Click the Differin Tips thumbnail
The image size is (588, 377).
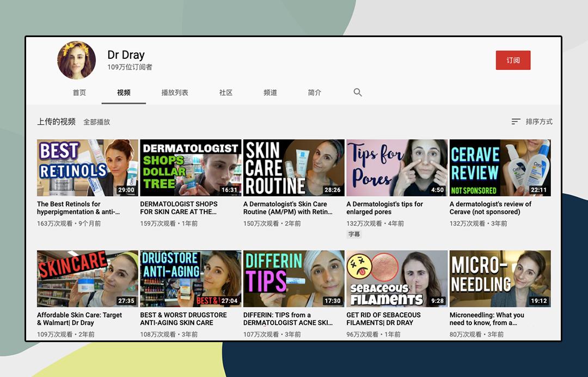pos(294,279)
